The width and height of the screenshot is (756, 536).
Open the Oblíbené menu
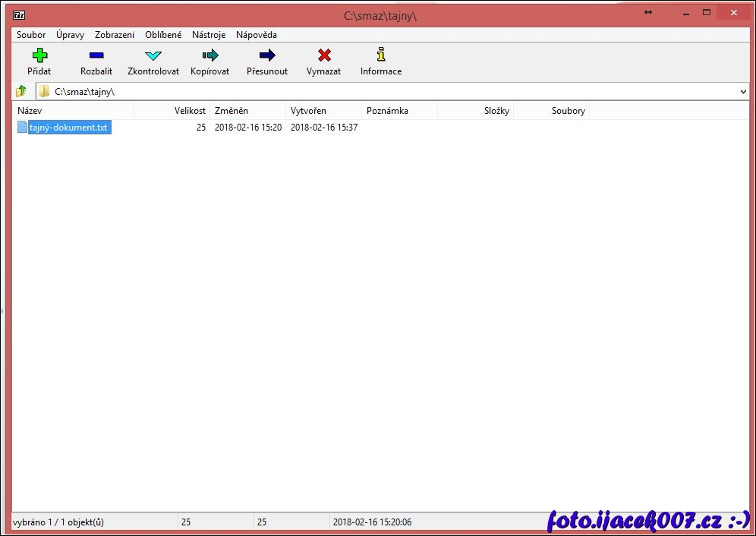(163, 35)
